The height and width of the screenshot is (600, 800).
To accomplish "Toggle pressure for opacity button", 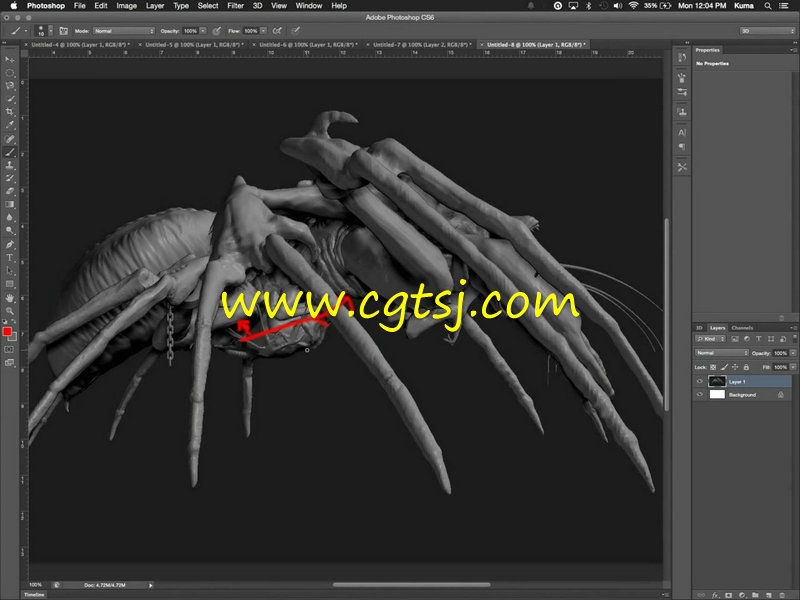I will (x=217, y=31).
